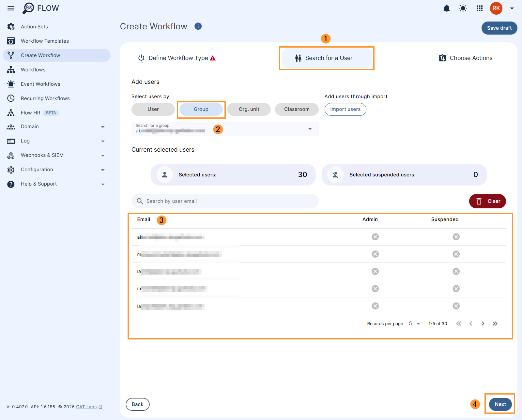Image resolution: width=522 pixels, height=420 pixels.
Task: Open GAT Labs via the external link icon
Action: [x=100, y=407]
